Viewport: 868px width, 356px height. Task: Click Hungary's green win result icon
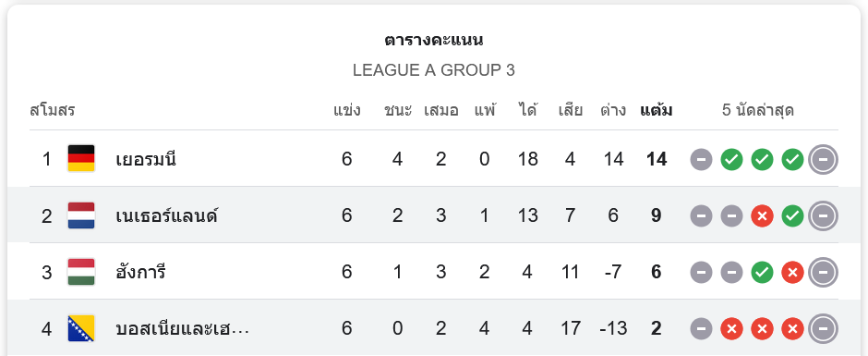point(762,273)
